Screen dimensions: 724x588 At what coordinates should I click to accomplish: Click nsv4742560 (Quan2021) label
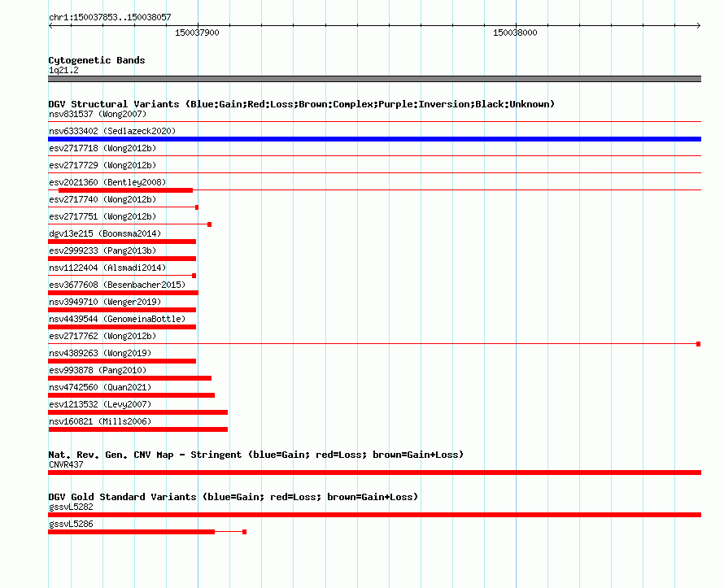[x=100, y=387]
